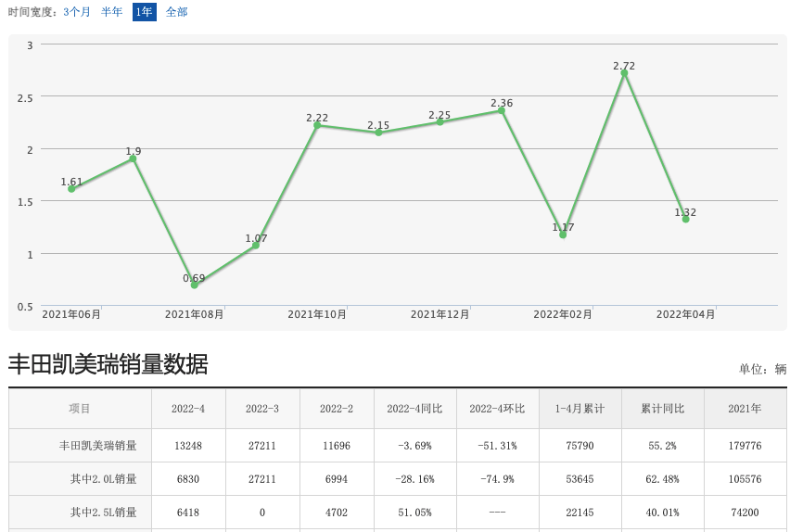Viewport: 790px width, 532px height.
Task: Select the 全部 time range link
Action: (x=177, y=12)
